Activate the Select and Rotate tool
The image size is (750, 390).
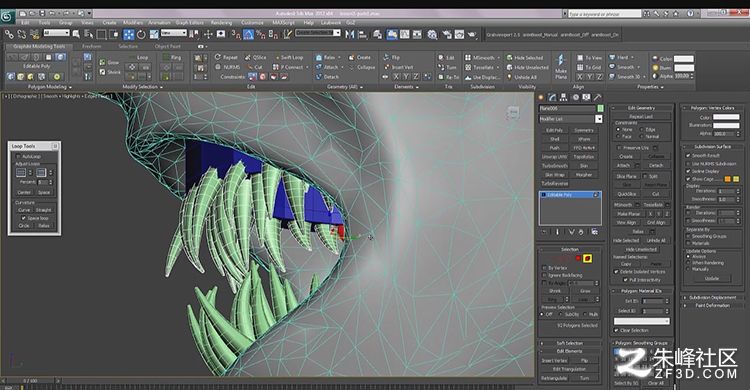tap(141, 34)
